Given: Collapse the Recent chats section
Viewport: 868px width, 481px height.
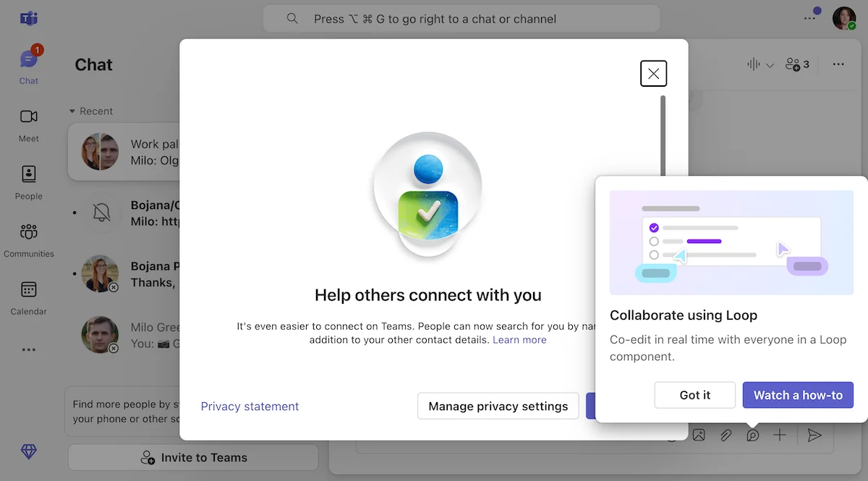Looking at the screenshot, I should pos(72,111).
